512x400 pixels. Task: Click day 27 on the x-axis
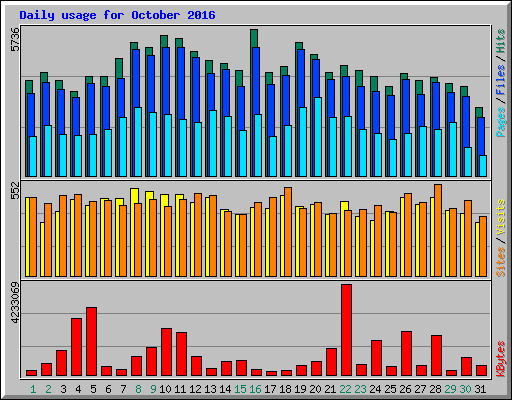tap(420, 389)
